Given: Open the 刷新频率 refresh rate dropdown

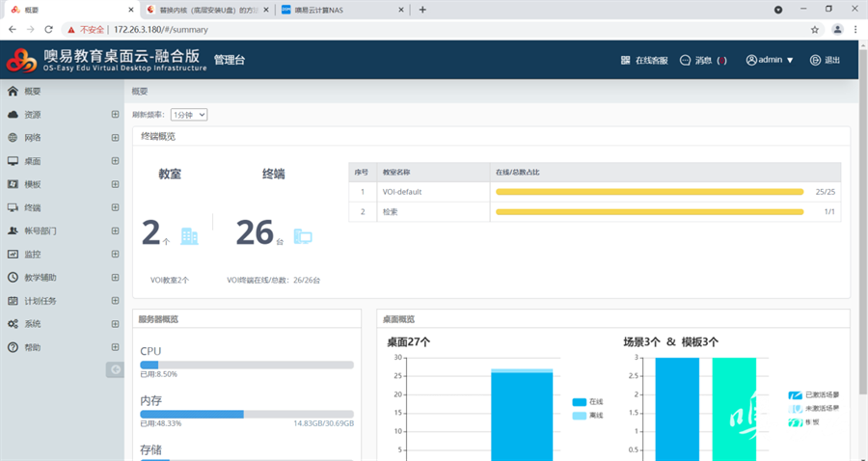Looking at the screenshot, I should [x=189, y=115].
